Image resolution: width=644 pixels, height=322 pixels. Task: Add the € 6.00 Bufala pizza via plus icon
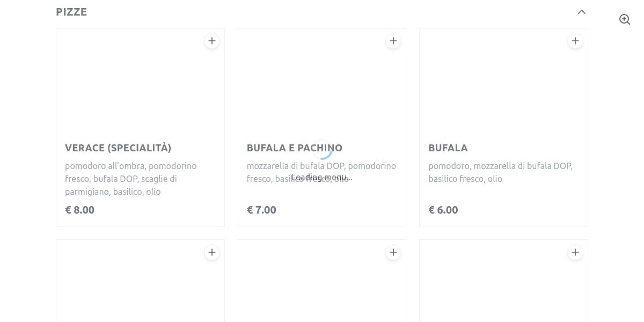coord(575,41)
